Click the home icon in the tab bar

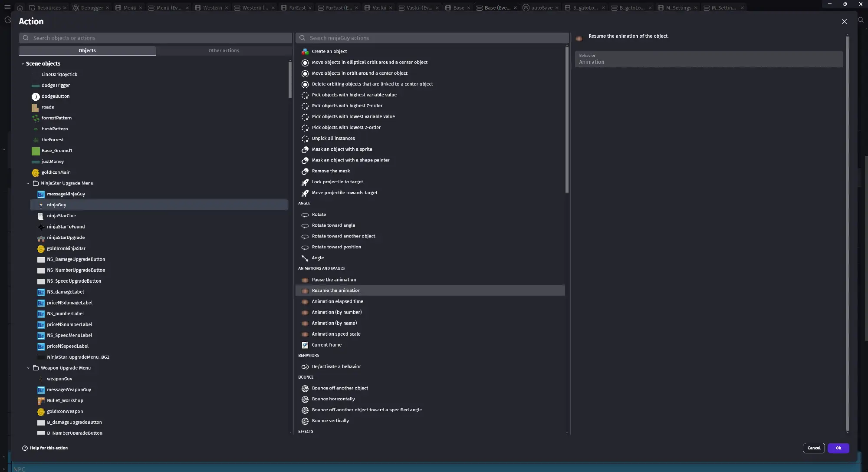point(20,8)
